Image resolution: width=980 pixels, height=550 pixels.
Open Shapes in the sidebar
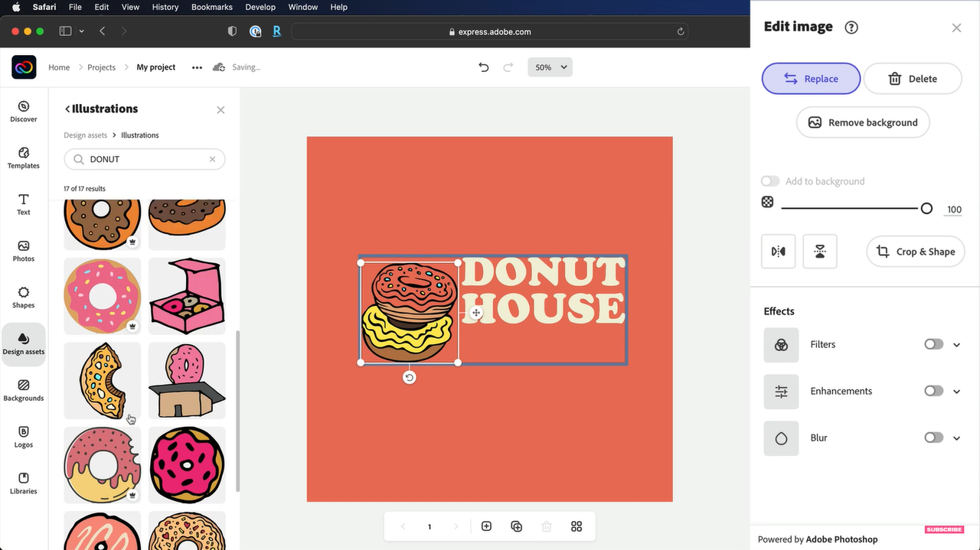click(24, 298)
